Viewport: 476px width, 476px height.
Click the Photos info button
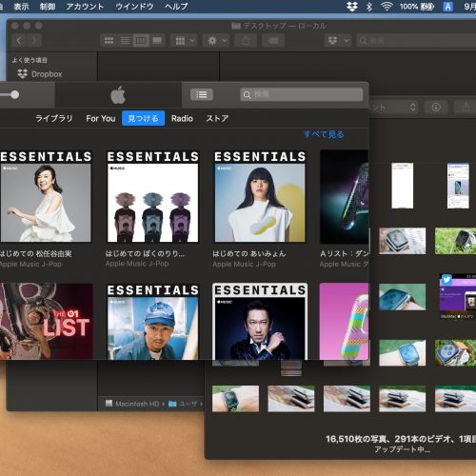(436, 108)
